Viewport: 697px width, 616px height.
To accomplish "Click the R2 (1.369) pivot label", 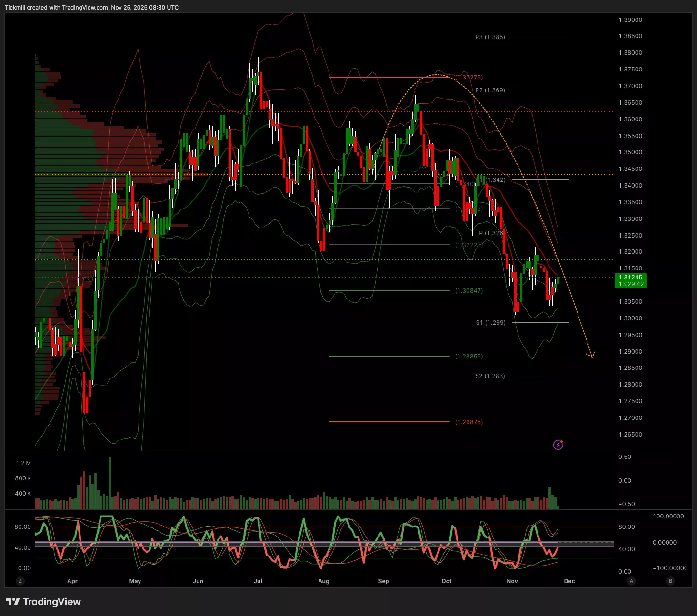I will click(x=490, y=90).
